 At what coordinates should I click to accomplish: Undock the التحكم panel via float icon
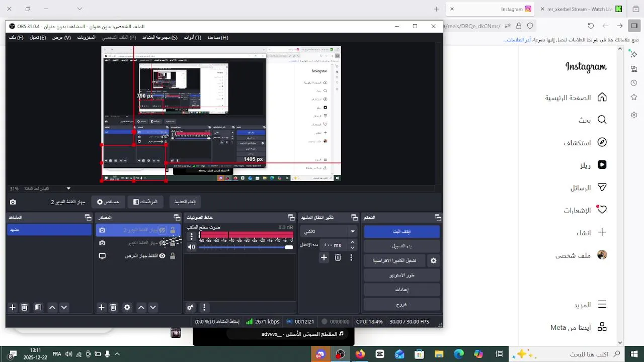click(x=438, y=217)
